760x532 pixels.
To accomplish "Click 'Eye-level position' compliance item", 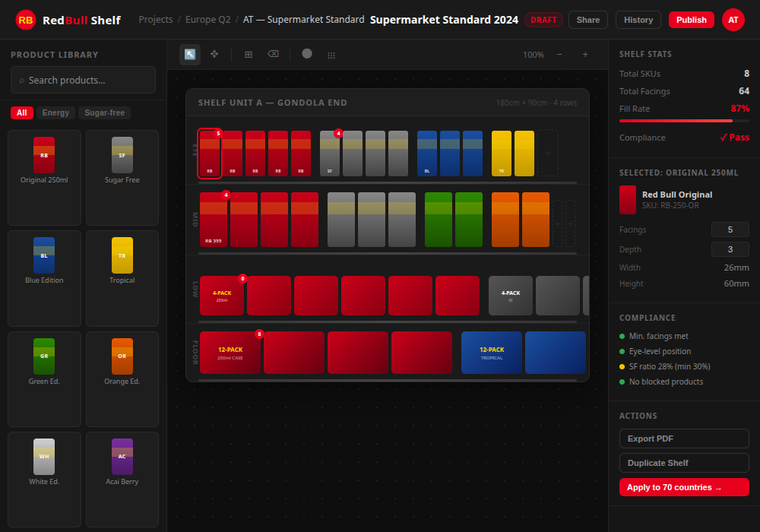I will click(x=655, y=351).
